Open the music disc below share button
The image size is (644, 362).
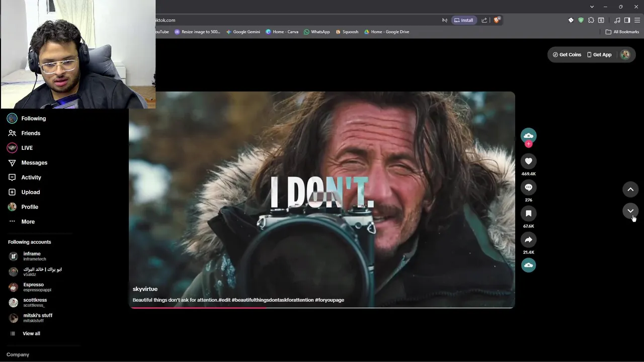[528, 265]
